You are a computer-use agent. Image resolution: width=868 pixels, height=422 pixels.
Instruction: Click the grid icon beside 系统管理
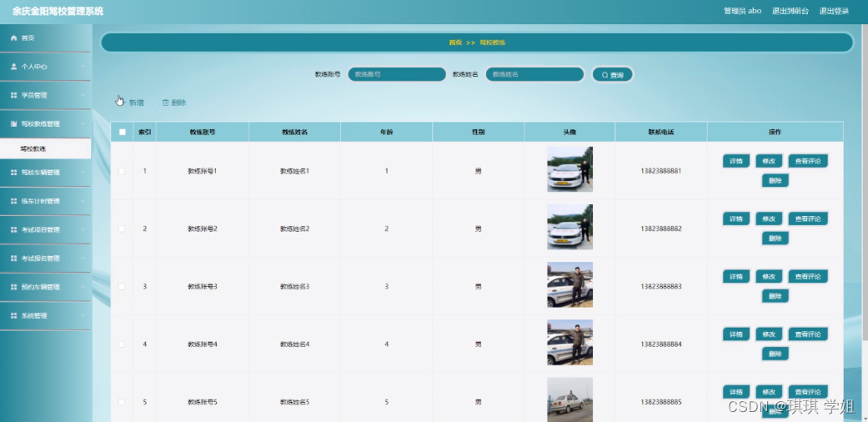pos(14,316)
